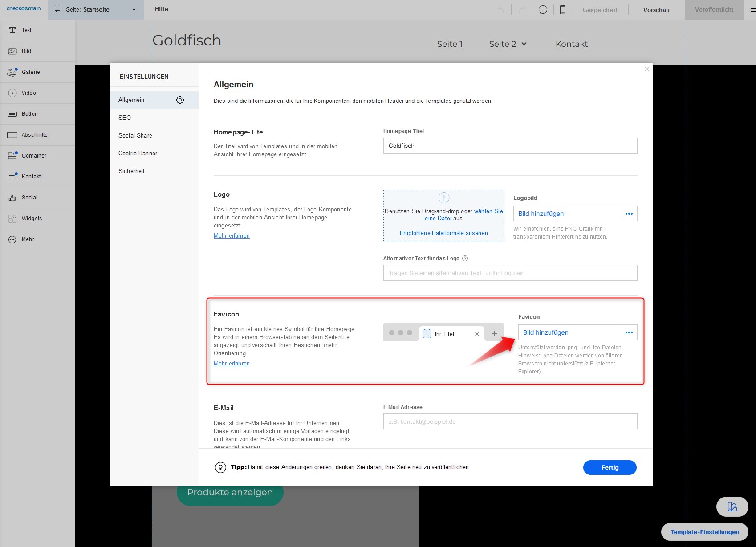
Task: Open the Cookie-Banner settings tab
Action: click(138, 154)
